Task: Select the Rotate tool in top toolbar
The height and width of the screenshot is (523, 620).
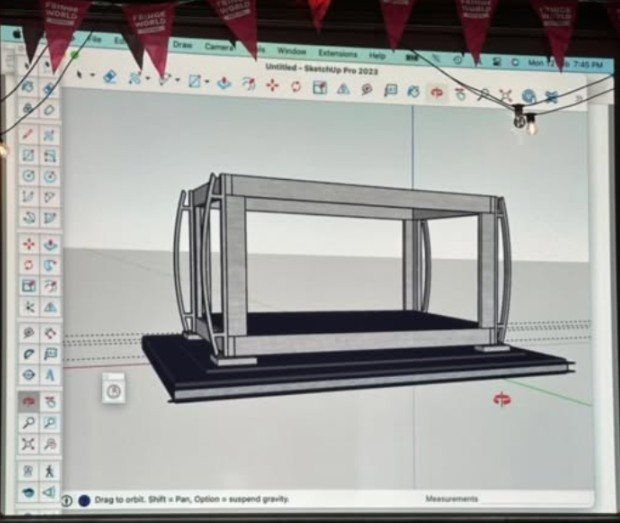Action: 296,86
